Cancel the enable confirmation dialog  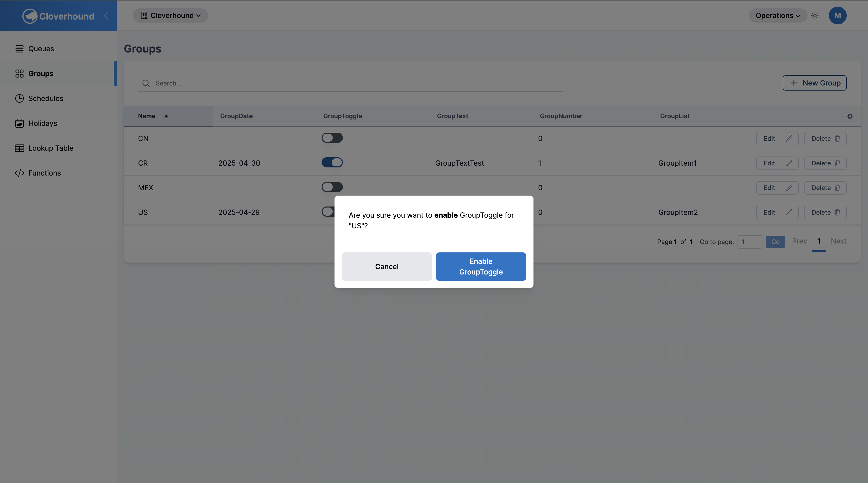(387, 266)
